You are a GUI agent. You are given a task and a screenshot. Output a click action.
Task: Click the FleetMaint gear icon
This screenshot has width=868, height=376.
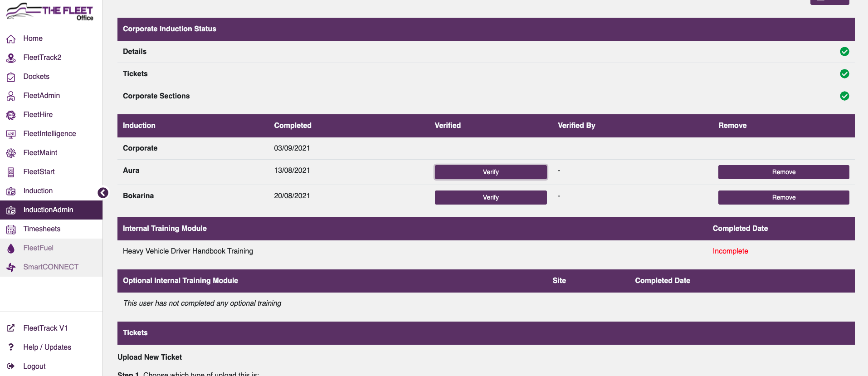[11, 153]
